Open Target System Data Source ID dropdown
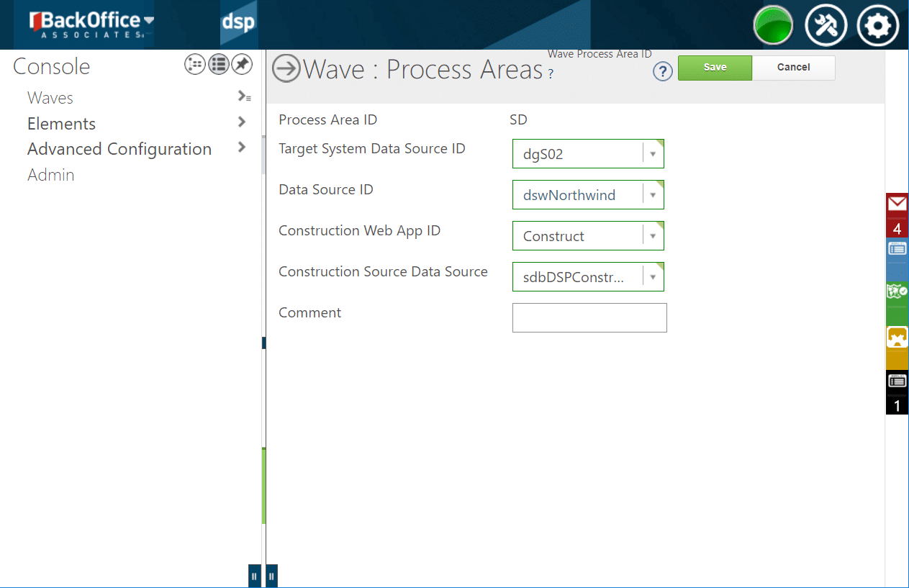This screenshot has height=588, width=909. (652, 154)
